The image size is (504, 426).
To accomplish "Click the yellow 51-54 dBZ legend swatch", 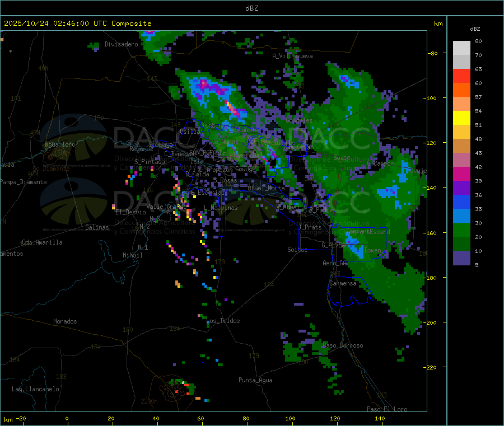I will tap(461, 118).
